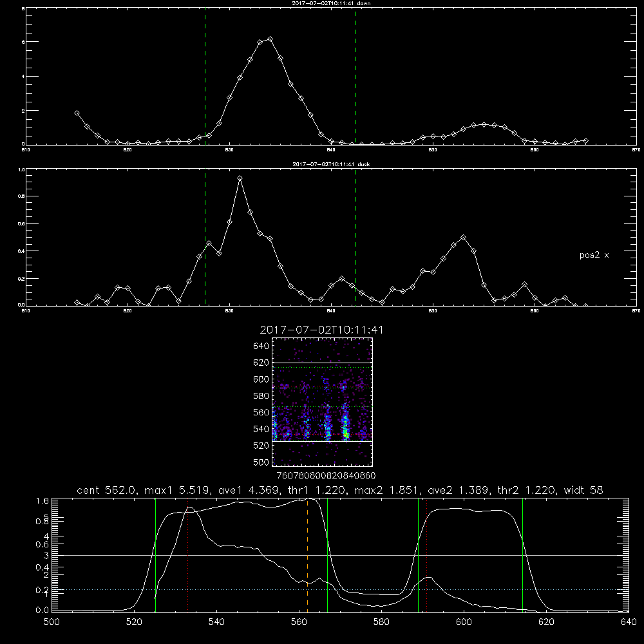Click the '600' y-axis label beside spectral image
Image resolution: width=644 pixels, height=644 pixels.
(x=261, y=379)
